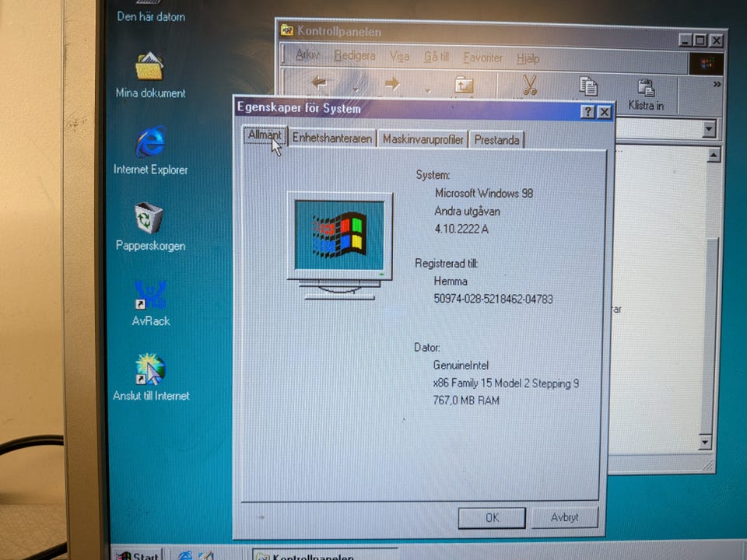This screenshot has height=560, width=747.
Task: Open the Arkiv menu in Kontrollpanelen
Action: click(307, 54)
